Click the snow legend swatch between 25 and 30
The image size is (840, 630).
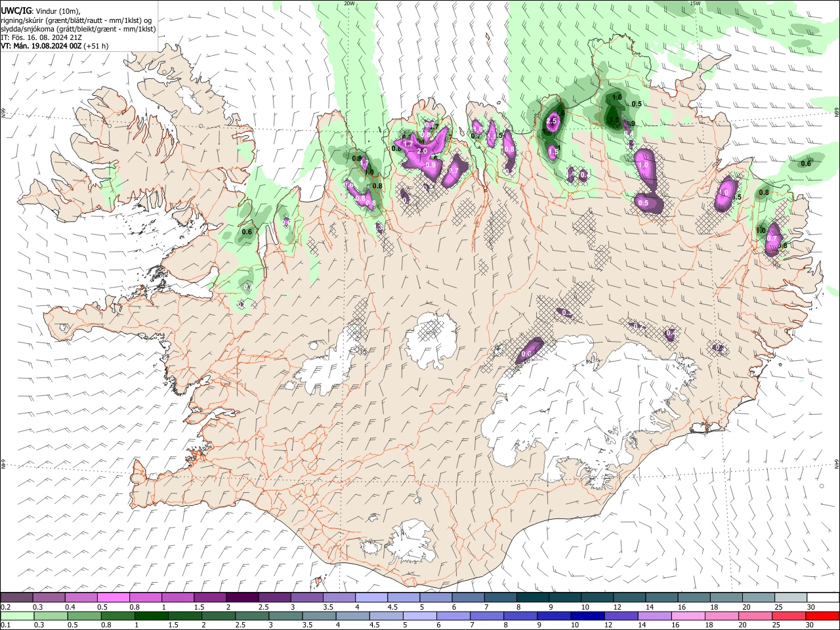tap(791, 597)
